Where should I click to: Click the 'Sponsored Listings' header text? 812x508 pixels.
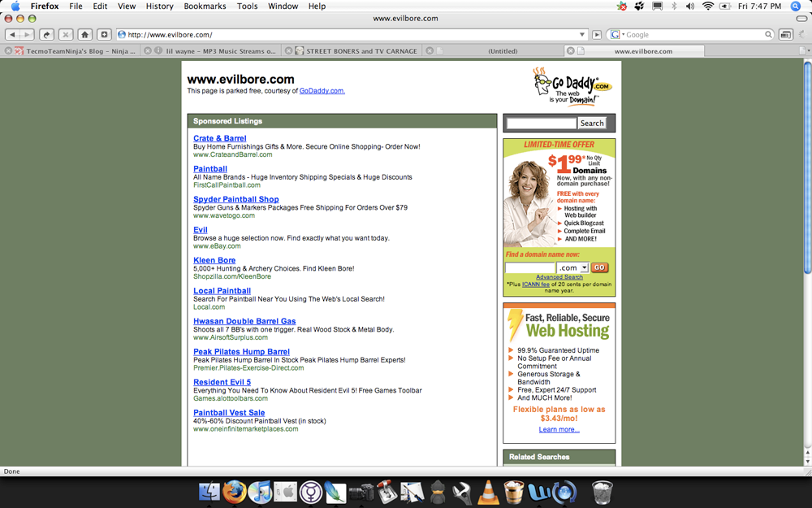click(228, 121)
